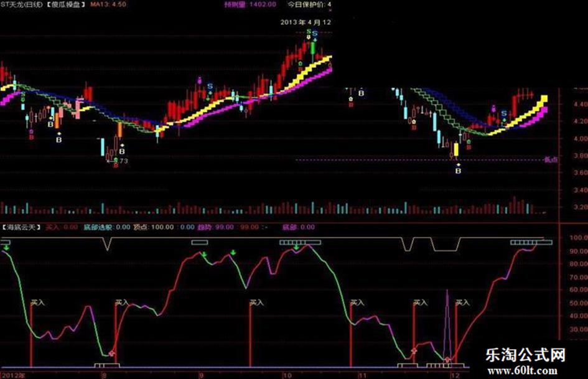Click month 8 on the time axis
This screenshot has width=588, height=379.
(x=104, y=375)
